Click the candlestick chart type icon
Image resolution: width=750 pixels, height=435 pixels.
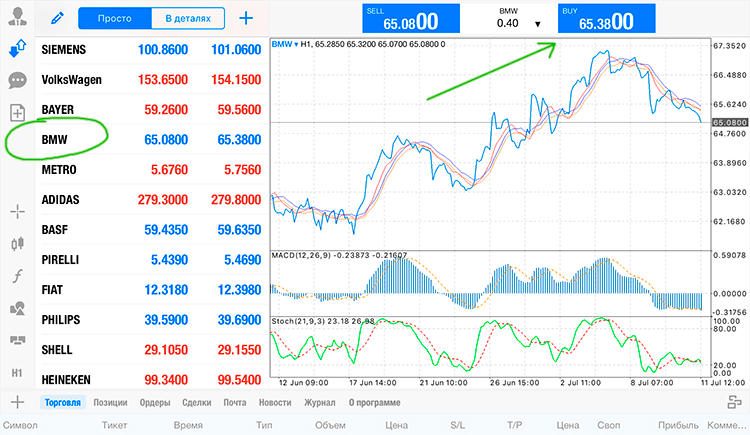pos(18,244)
